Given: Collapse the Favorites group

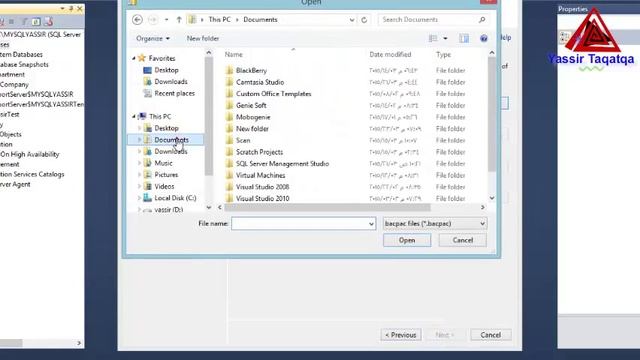Looking at the screenshot, I should [x=134, y=58].
